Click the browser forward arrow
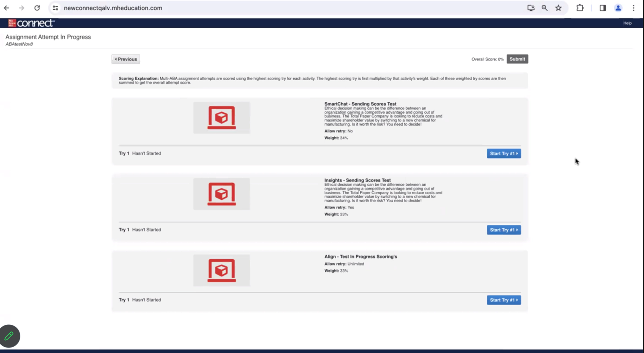 coord(21,8)
